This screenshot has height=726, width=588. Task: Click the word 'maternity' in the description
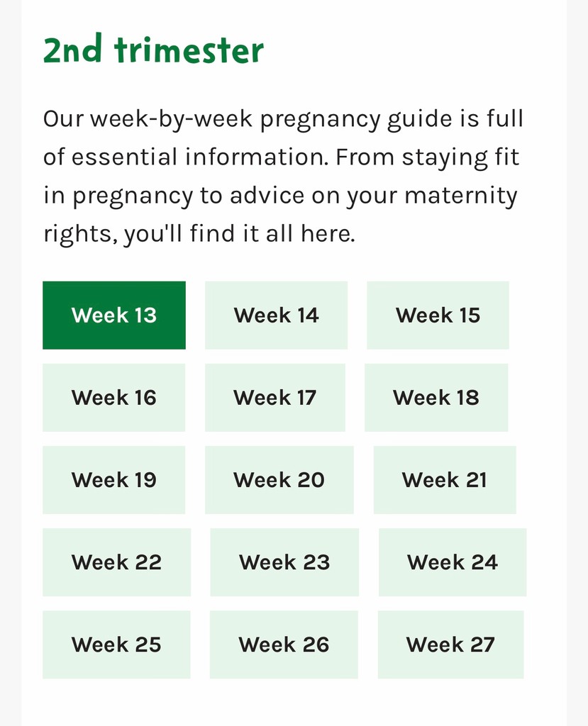point(460,196)
